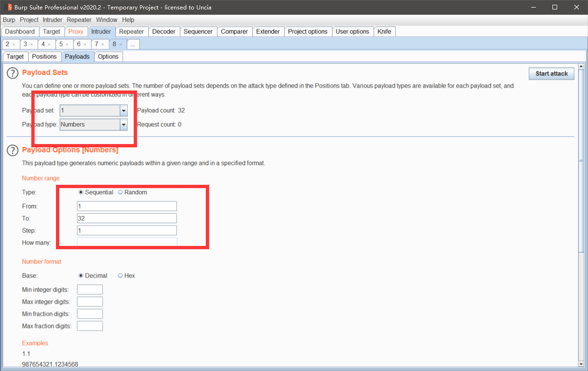
Task: Click the Min integer digits field
Action: [90, 290]
